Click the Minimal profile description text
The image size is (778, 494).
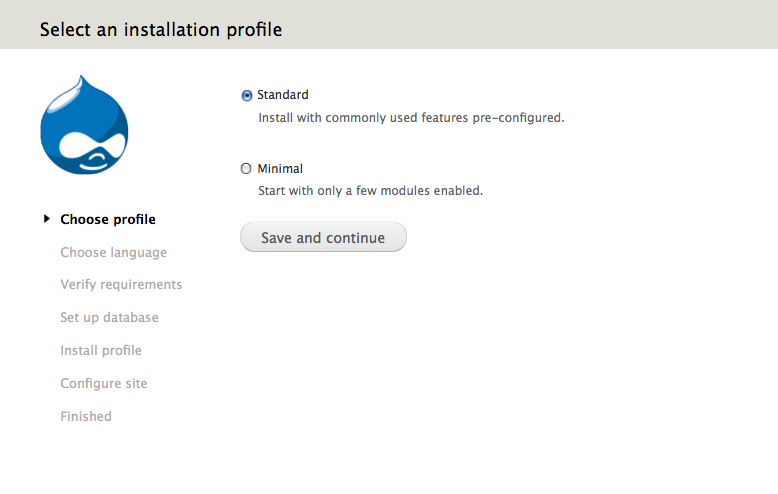(x=370, y=191)
